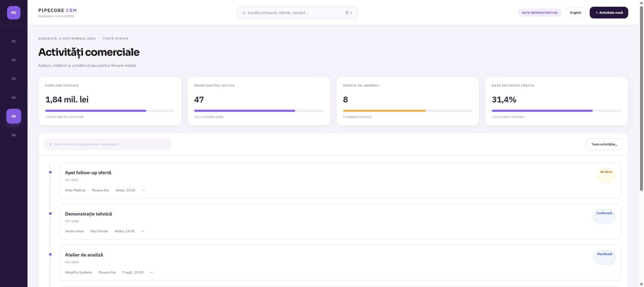Screen dimensions: 644x287
Task: Click the De făcut status badge
Action: coord(606,175)
